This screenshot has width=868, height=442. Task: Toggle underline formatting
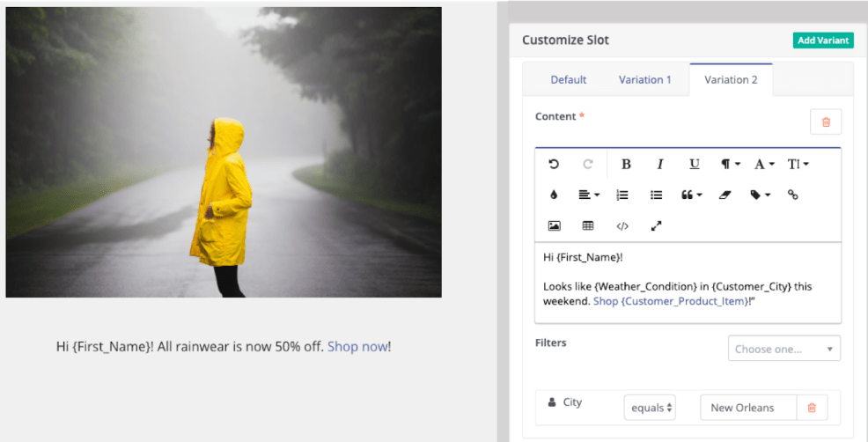tap(694, 164)
